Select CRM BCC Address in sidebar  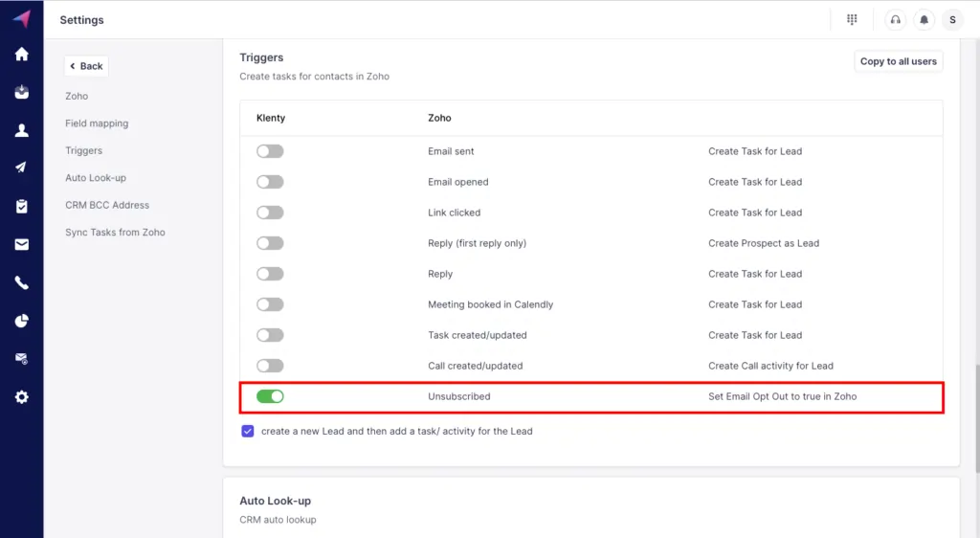click(x=107, y=205)
